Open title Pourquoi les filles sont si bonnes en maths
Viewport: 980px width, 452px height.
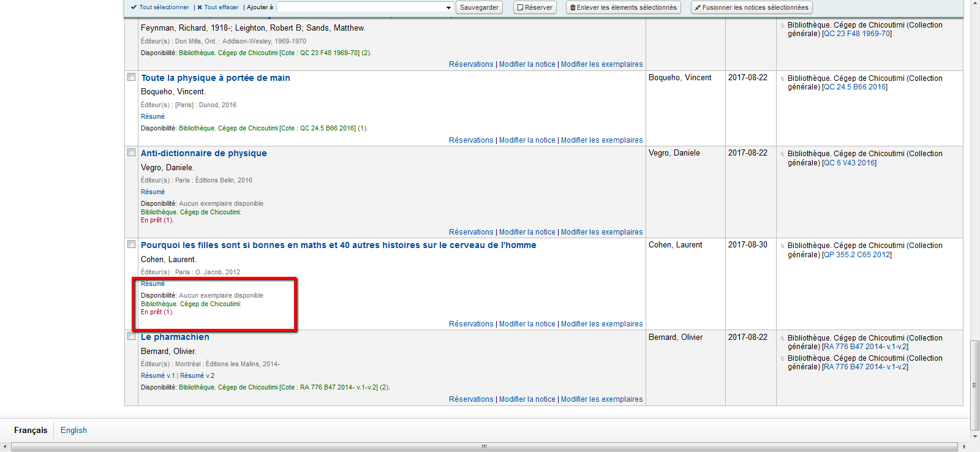(x=339, y=245)
